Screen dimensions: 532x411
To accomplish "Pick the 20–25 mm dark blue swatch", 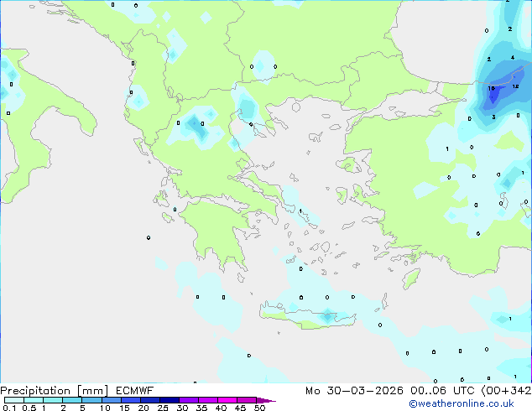I will (150, 400).
